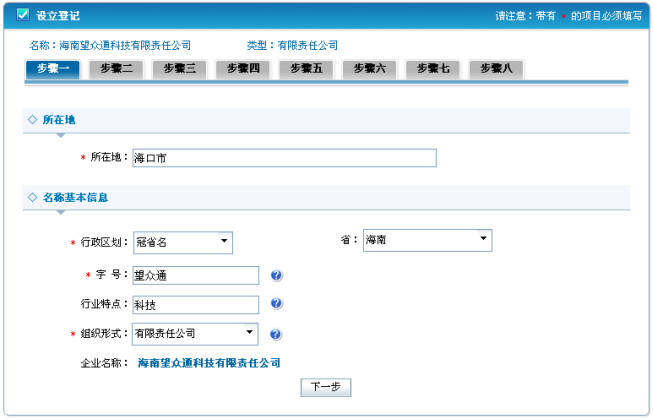Select the 步骤一 tab
Viewport: 653px width, 420px height.
[52, 69]
